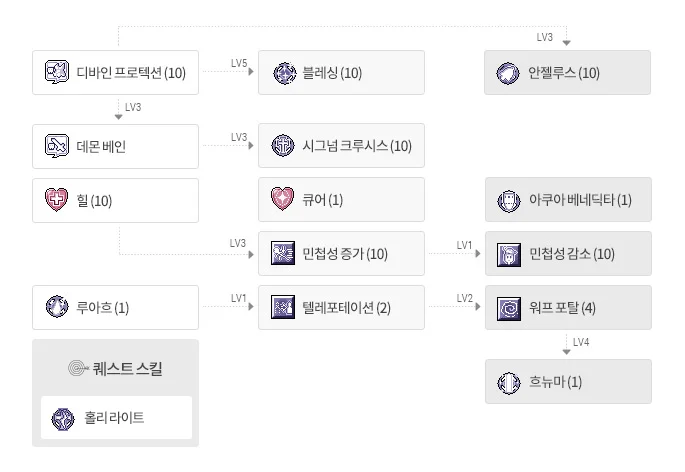Open the 홀리 라이트 quest skill entry
The width and height of the screenshot is (685, 472).
pyautogui.click(x=116, y=418)
